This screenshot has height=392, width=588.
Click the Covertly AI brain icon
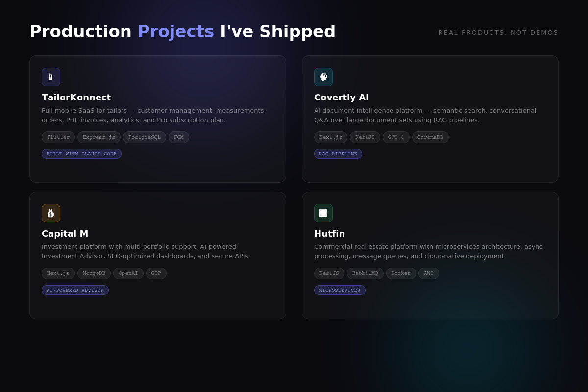[x=323, y=77]
